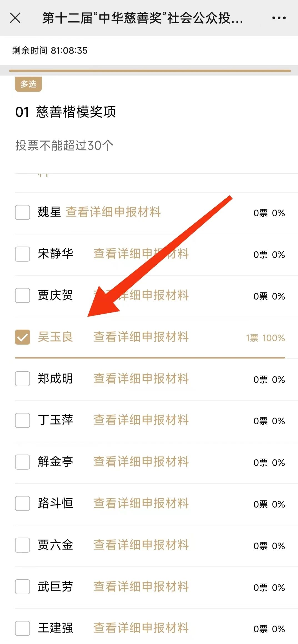Open the materials link for 武巨劳

tap(141, 587)
